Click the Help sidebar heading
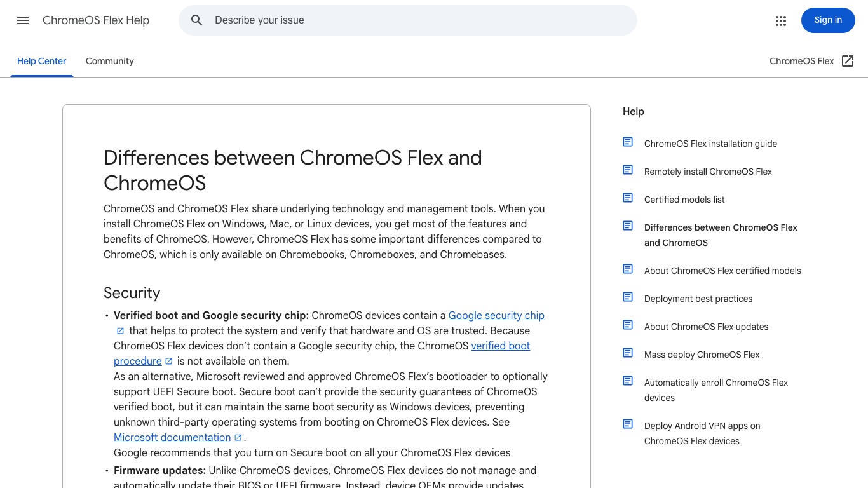The height and width of the screenshot is (488, 868). [634, 111]
